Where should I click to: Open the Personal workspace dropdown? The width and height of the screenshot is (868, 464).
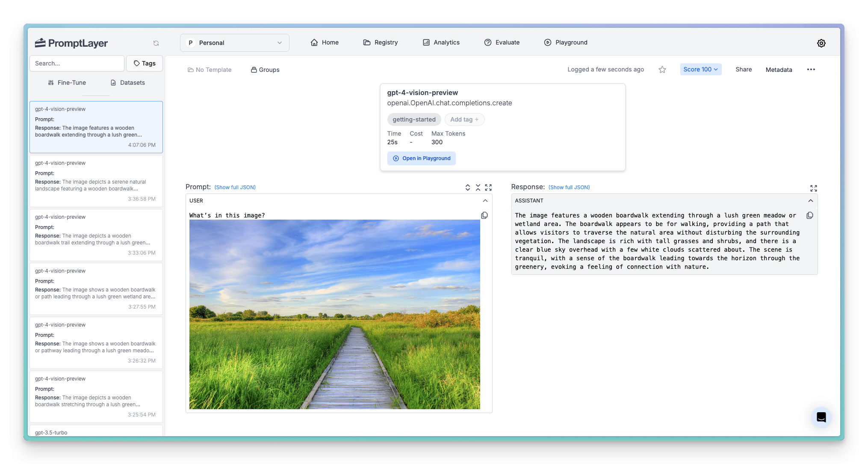pos(235,43)
